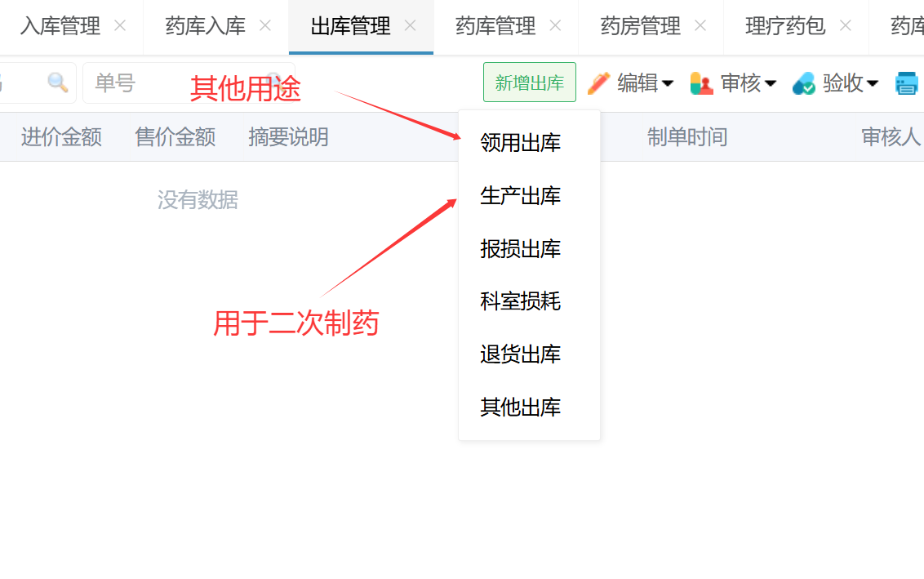Viewport: 924px width, 579px height.
Task: Choose 报损出库 menu option
Action: (x=520, y=249)
